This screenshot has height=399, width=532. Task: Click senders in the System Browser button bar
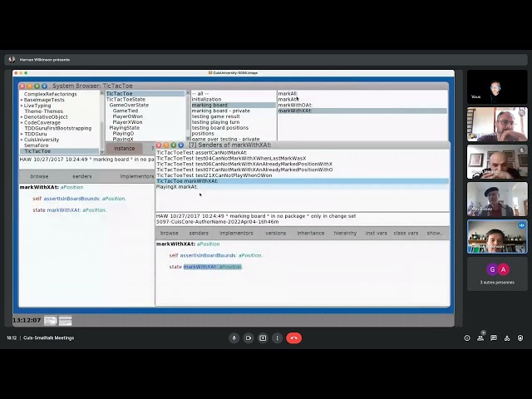click(x=82, y=176)
